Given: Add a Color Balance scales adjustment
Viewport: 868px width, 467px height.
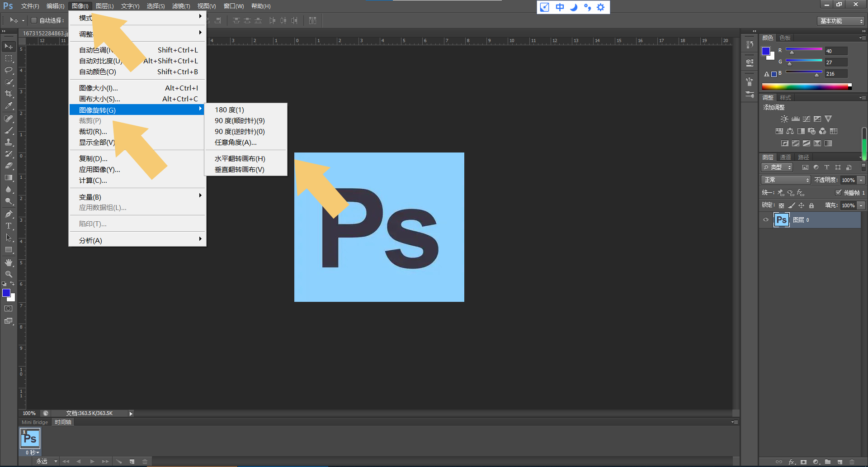Looking at the screenshot, I should click(790, 131).
